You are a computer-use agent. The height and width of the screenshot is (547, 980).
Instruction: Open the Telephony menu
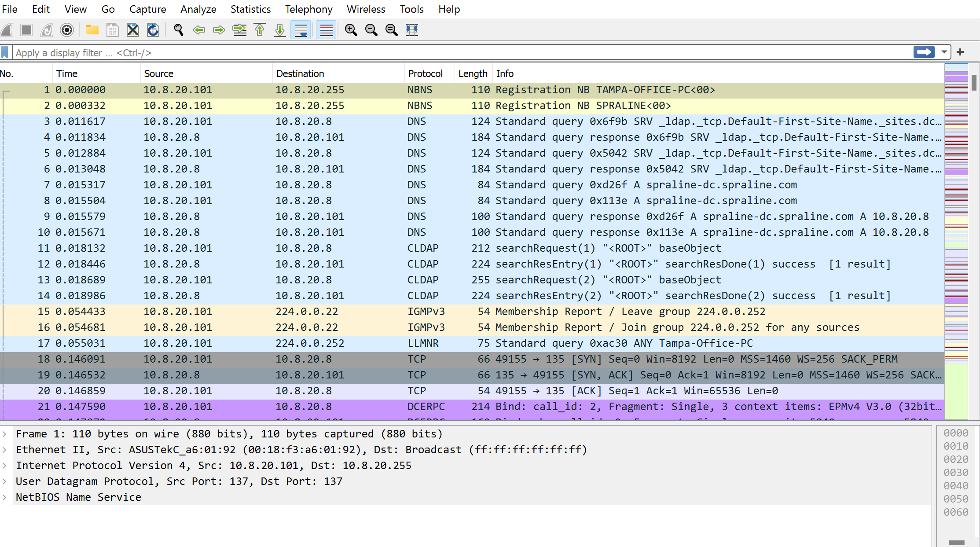pyautogui.click(x=308, y=9)
